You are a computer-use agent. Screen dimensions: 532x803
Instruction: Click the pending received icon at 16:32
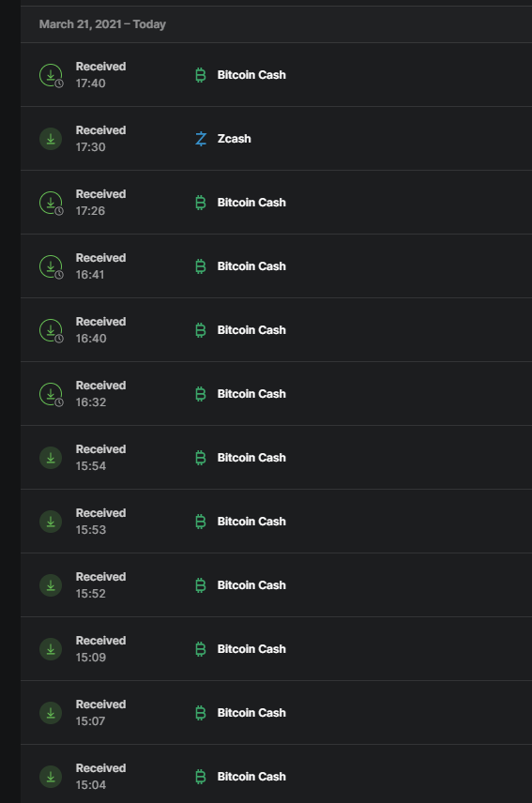(52, 394)
